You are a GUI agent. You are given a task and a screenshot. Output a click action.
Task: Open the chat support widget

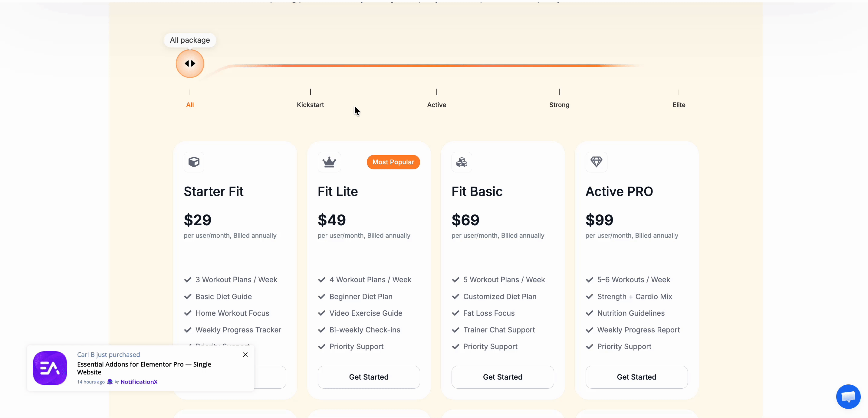(x=848, y=397)
